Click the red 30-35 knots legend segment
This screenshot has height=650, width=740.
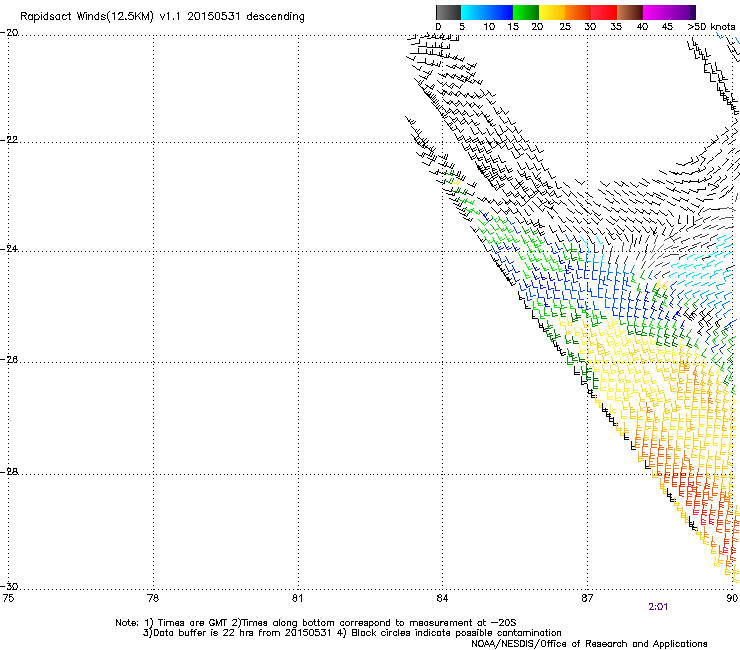(604, 12)
